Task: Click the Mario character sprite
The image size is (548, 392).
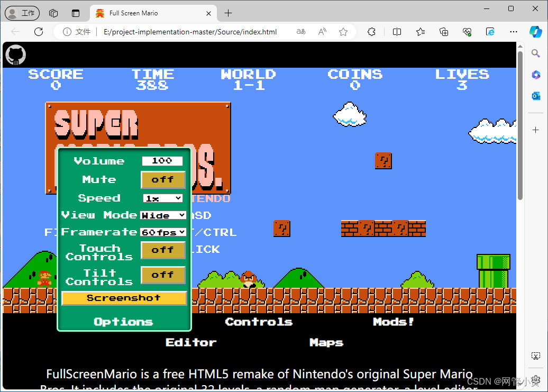Action: 44,279
